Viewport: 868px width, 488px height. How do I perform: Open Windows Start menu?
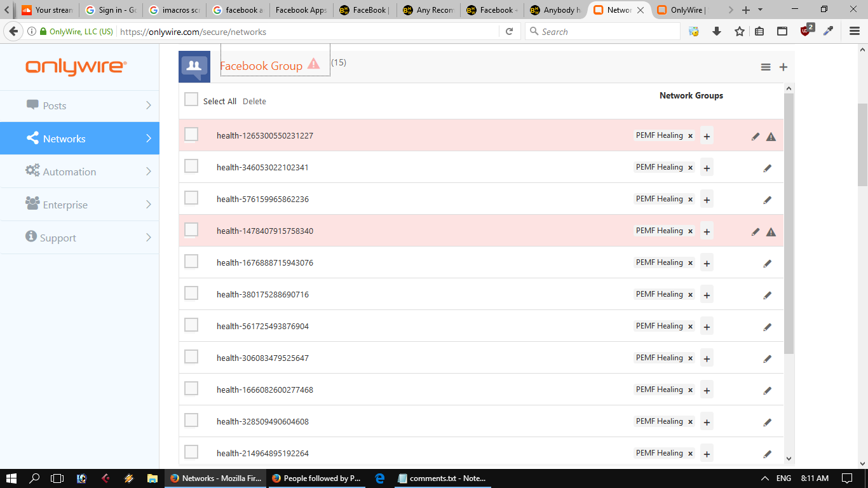11,478
